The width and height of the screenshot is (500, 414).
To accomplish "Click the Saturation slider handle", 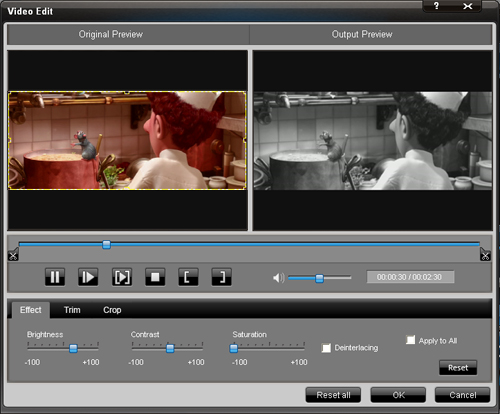I will pyautogui.click(x=234, y=349).
